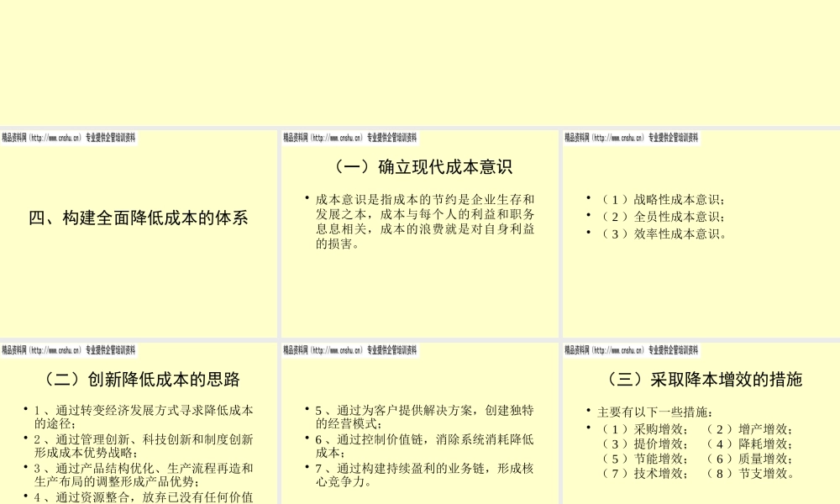Click the item （4）降耗增效
Image resolution: width=840 pixels, height=504 pixels.
click(x=748, y=444)
